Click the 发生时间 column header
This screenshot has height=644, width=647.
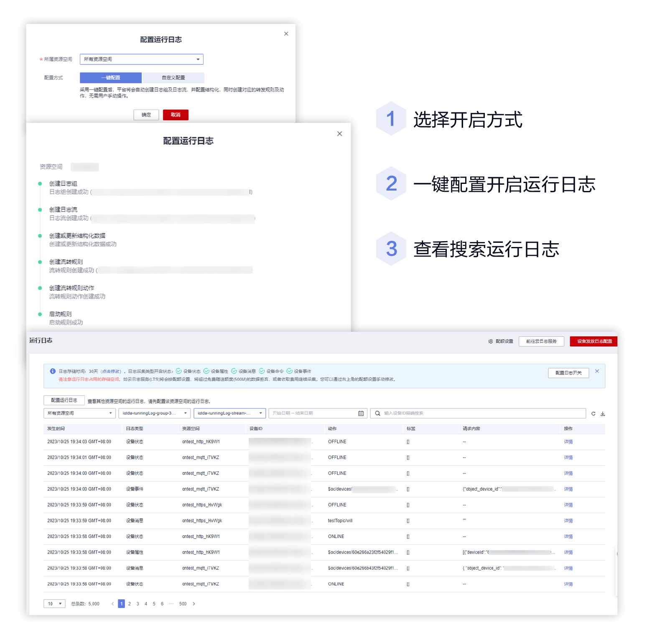coord(56,429)
